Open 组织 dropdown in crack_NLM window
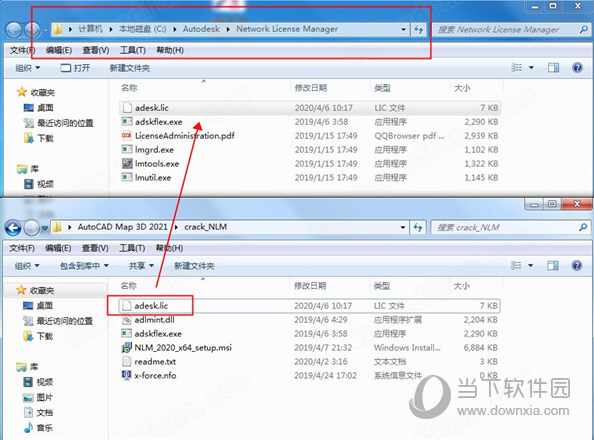 pos(27,266)
